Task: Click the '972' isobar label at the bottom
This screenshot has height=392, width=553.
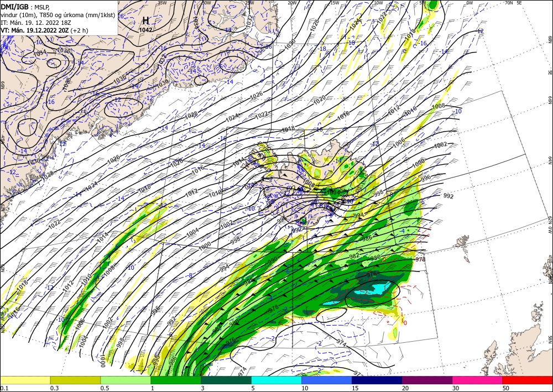Action: [358, 373]
